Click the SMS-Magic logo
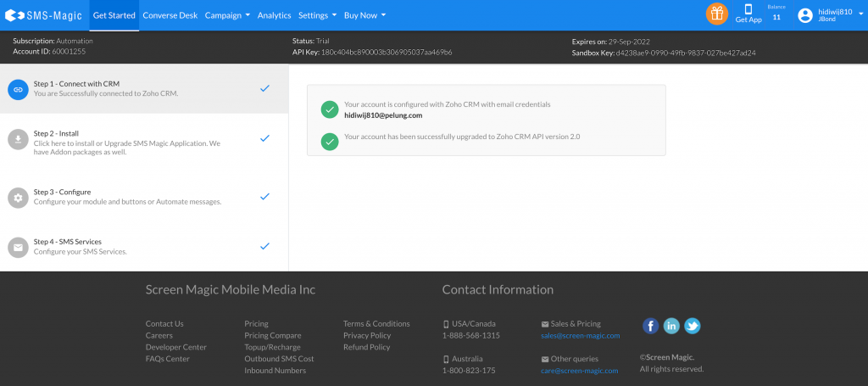Screen dimensions: 868x386 tap(43, 15)
